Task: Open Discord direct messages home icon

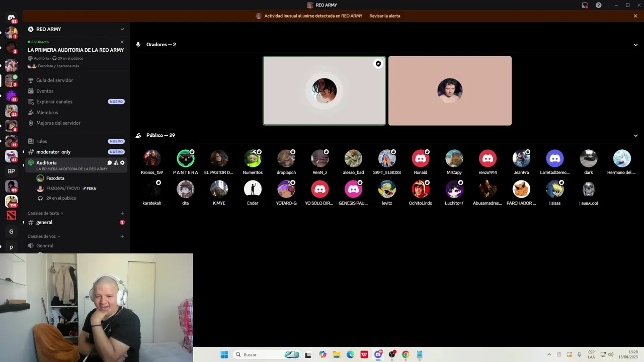Action: (11, 17)
